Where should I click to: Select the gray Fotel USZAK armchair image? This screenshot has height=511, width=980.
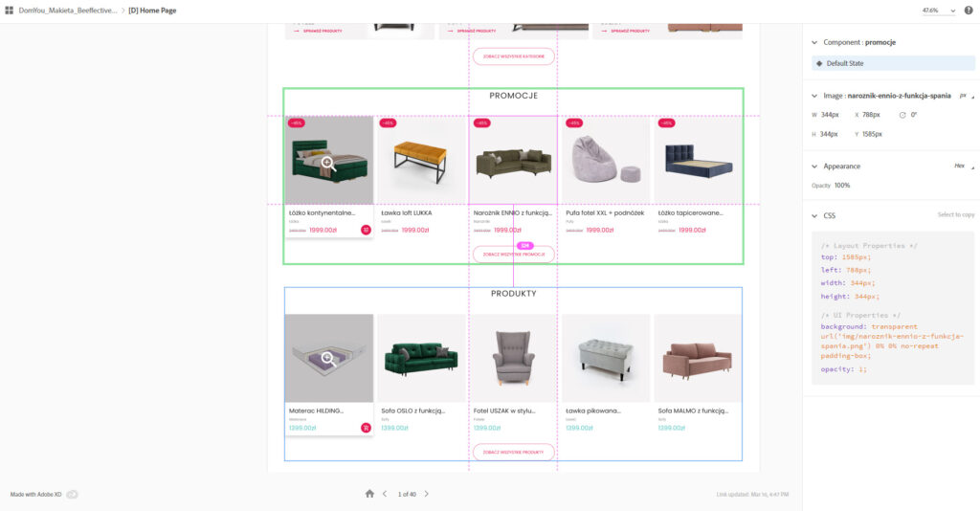513,358
